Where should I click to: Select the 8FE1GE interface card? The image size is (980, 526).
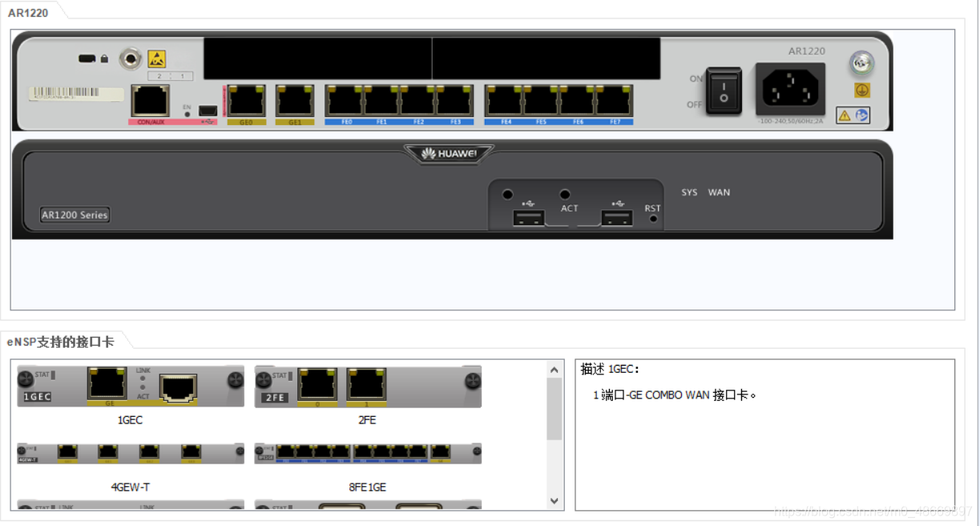368,453
